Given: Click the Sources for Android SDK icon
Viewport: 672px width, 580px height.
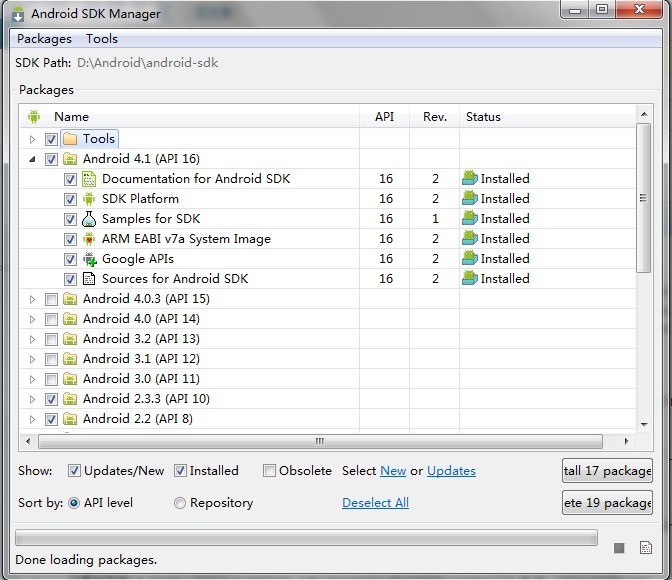Looking at the screenshot, I should [89, 279].
